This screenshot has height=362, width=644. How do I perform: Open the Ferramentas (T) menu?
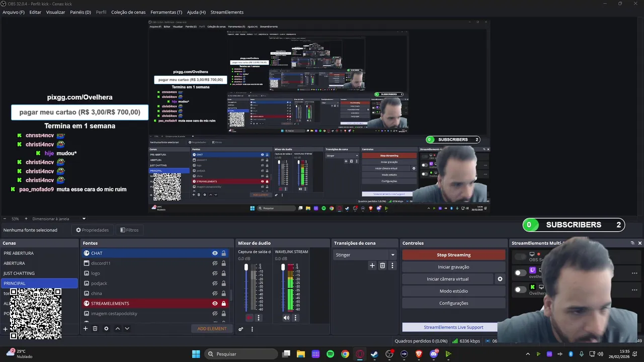pyautogui.click(x=167, y=12)
